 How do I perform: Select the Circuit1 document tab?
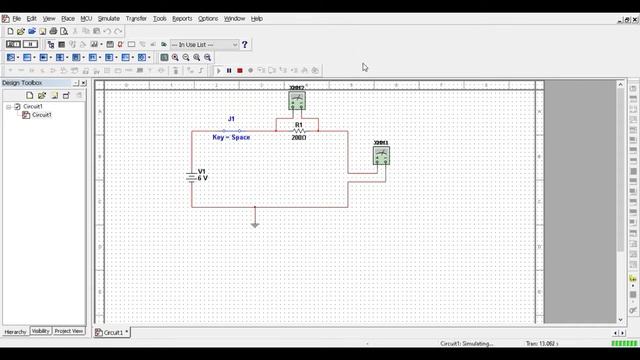click(x=112, y=332)
